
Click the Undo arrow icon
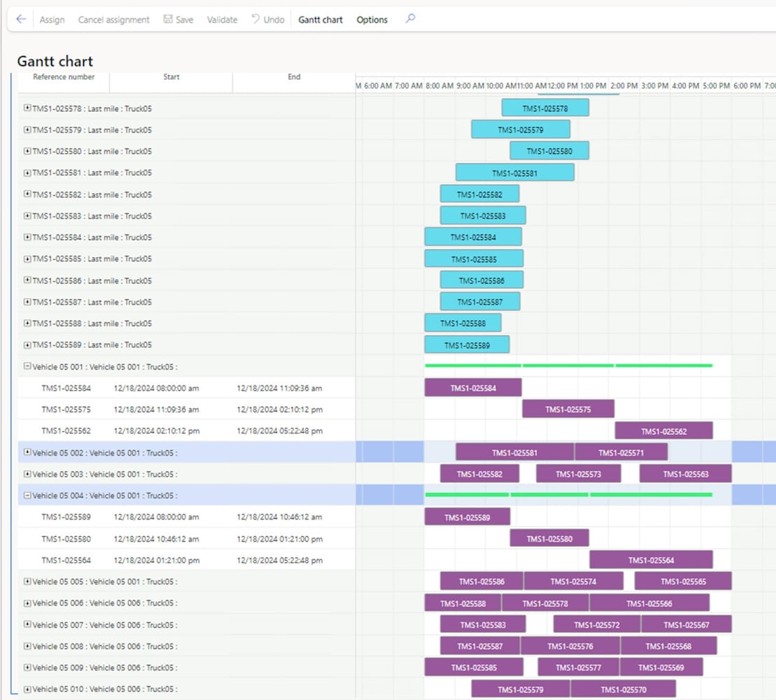[256, 20]
